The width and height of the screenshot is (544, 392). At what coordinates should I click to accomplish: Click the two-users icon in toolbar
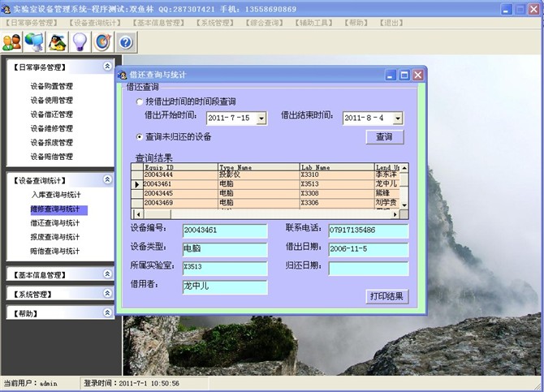(x=11, y=41)
